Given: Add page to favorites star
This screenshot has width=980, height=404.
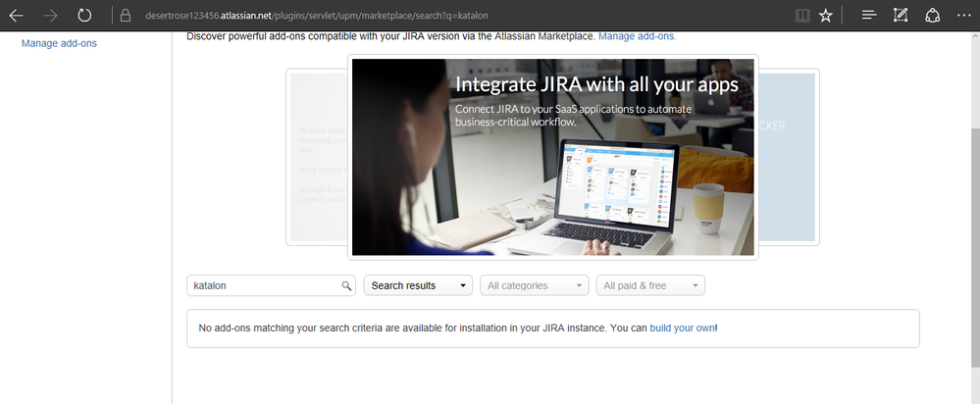Looking at the screenshot, I should [826, 16].
